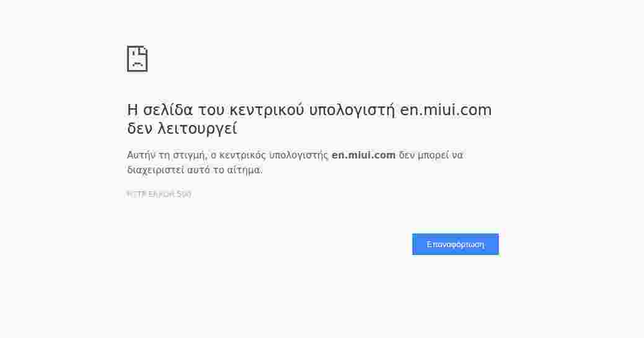Click the word δεν in the heading's second line
The width and height of the screenshot is (644, 338).
pyautogui.click(x=140, y=129)
